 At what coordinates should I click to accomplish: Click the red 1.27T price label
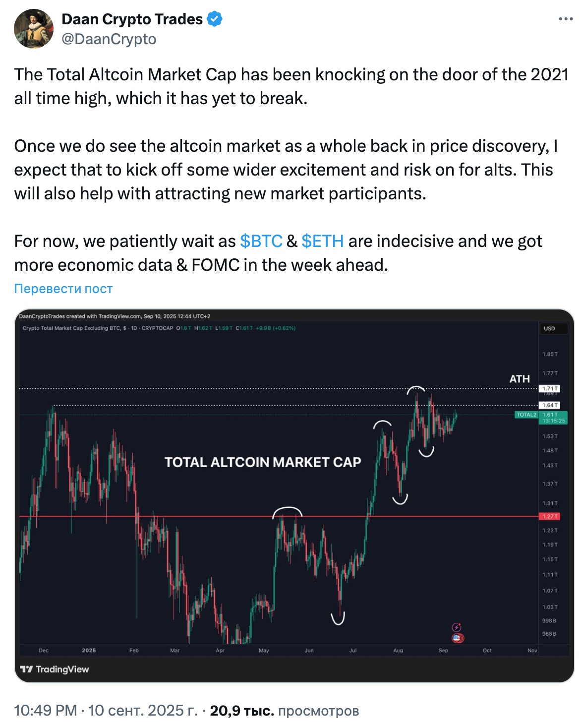click(550, 516)
